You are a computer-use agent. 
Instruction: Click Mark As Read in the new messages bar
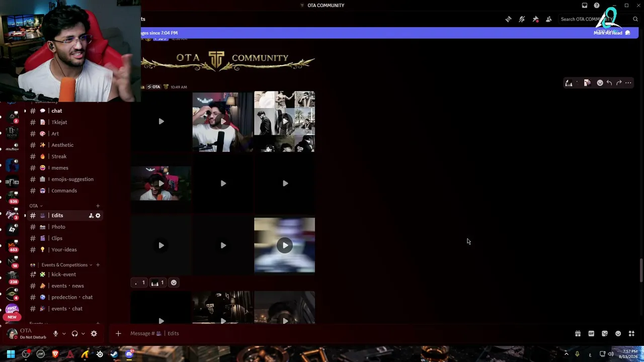pos(612,33)
